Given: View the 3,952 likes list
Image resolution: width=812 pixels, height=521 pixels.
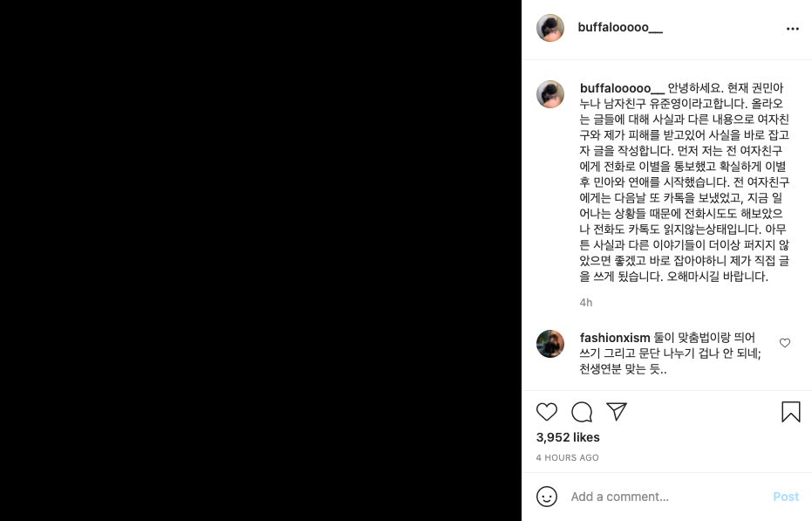Looking at the screenshot, I should [x=568, y=437].
